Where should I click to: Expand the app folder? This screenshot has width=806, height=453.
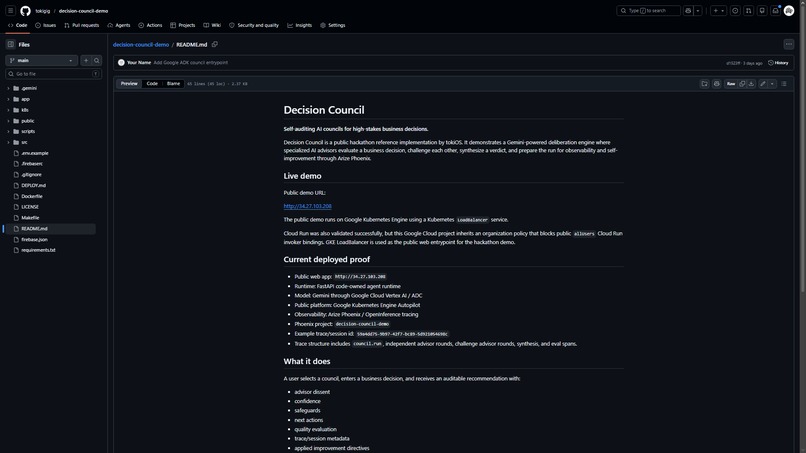coord(8,99)
